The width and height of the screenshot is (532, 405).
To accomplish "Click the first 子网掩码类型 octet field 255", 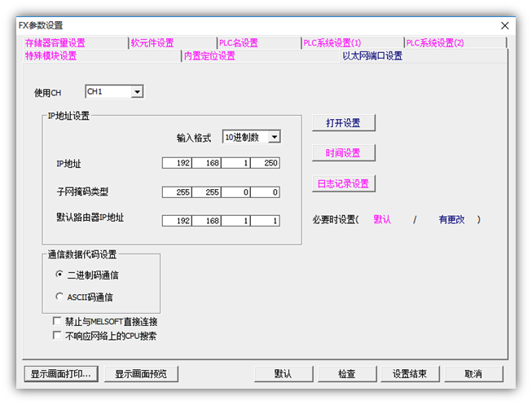I will (x=177, y=192).
